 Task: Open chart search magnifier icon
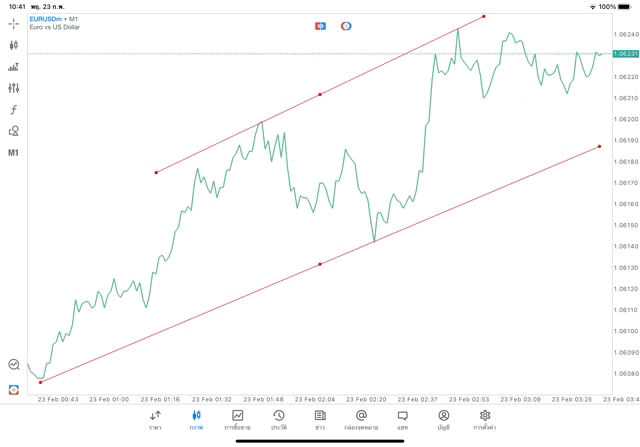(13, 365)
